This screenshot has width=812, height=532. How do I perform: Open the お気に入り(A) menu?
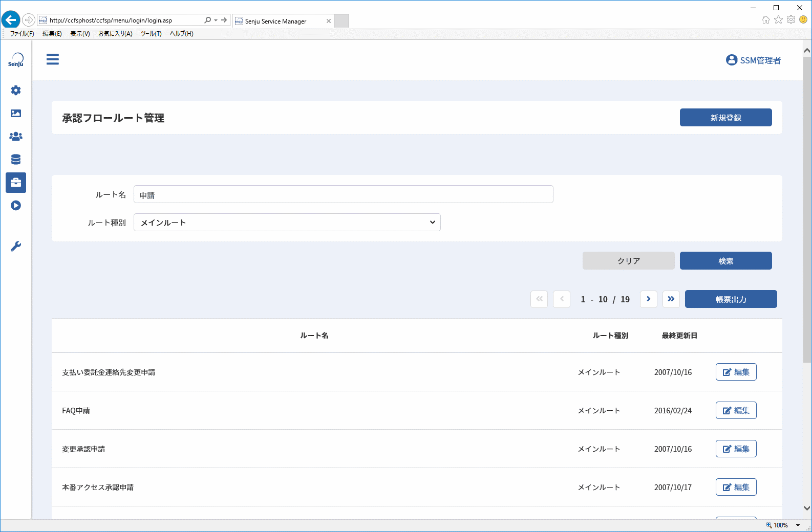click(x=115, y=34)
